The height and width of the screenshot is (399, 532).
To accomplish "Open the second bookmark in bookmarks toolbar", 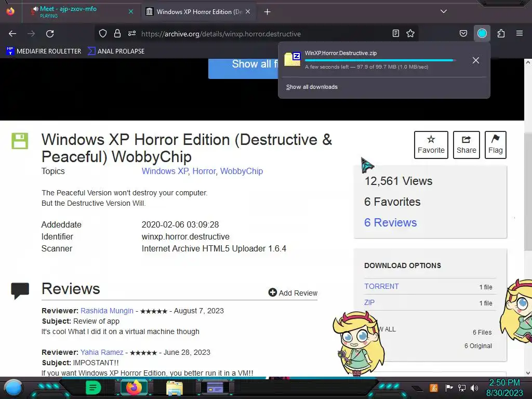I will [116, 51].
